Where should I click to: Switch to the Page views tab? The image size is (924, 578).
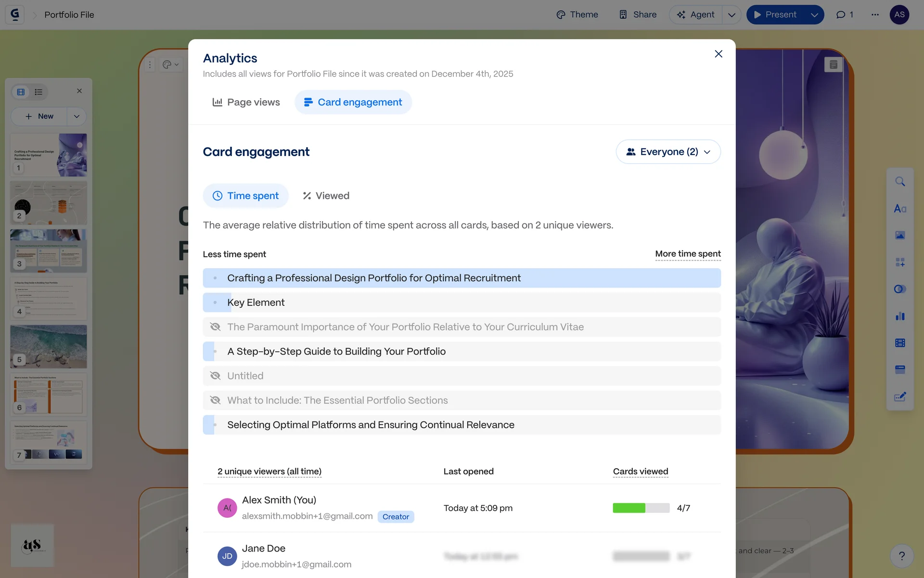tap(246, 102)
